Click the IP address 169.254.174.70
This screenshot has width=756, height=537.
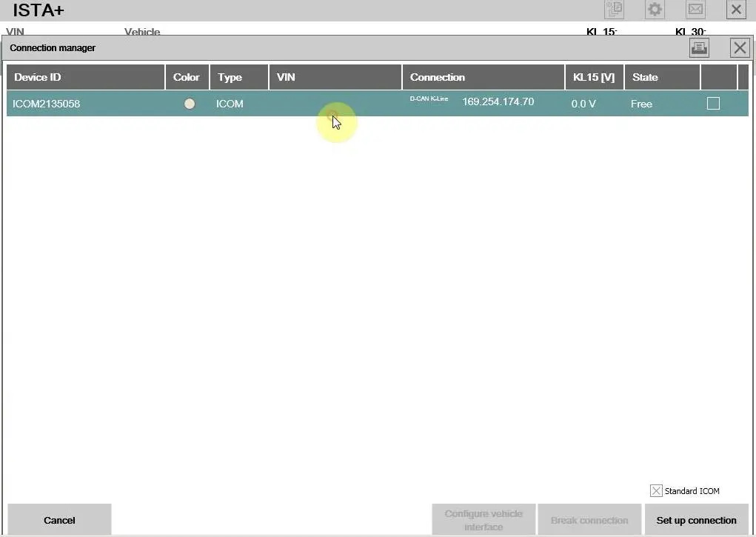point(498,101)
